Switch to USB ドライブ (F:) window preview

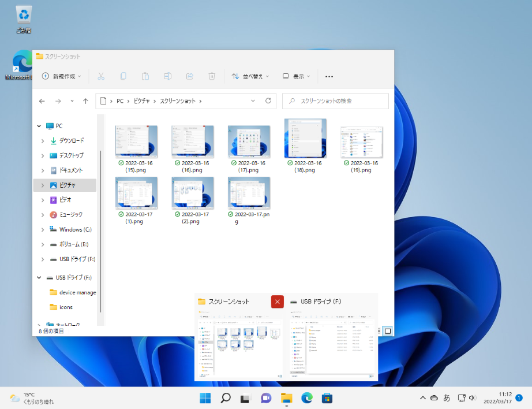click(x=332, y=343)
